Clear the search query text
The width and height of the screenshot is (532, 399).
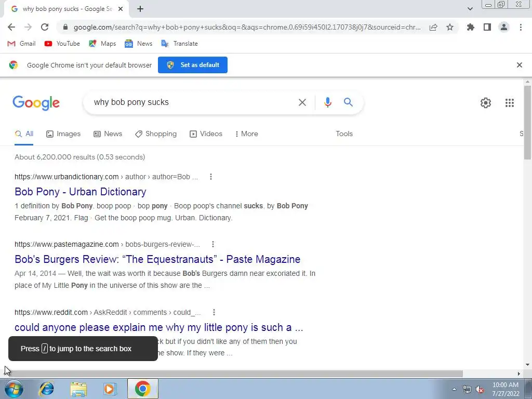coord(302,102)
